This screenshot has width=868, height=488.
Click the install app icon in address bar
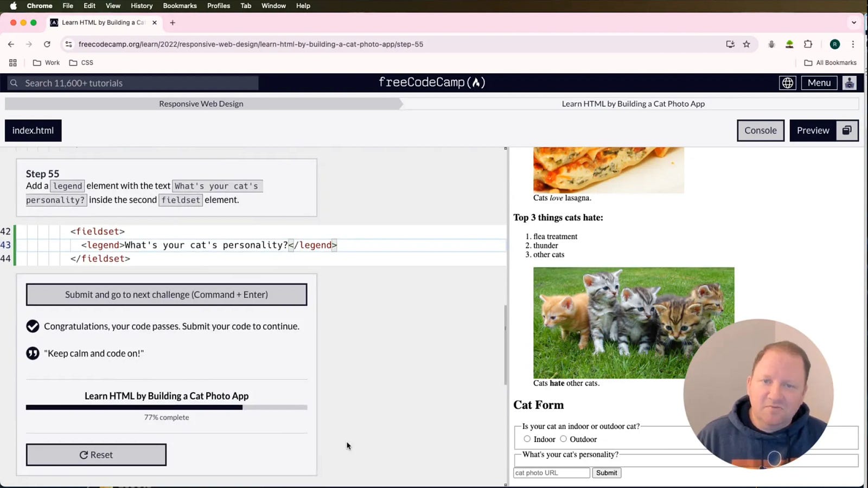730,44
